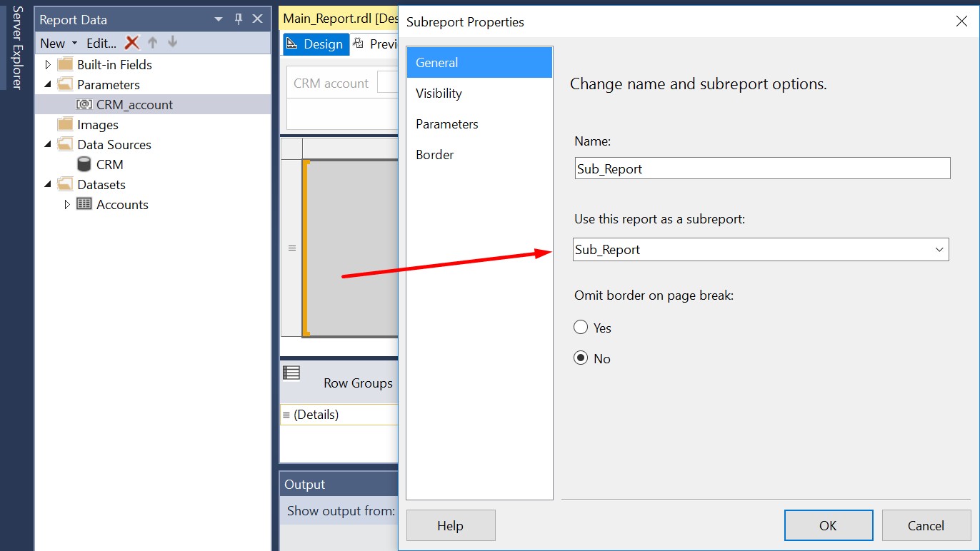Click the Row Groups header label

358,383
